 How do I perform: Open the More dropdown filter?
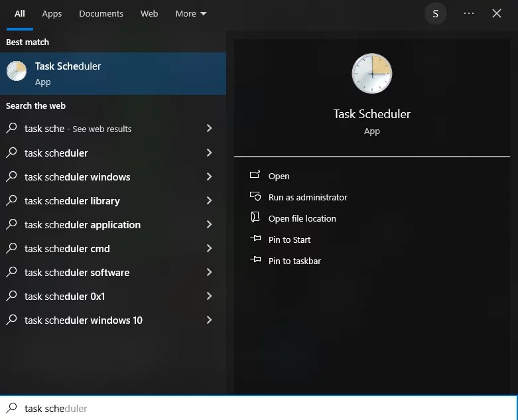(190, 13)
